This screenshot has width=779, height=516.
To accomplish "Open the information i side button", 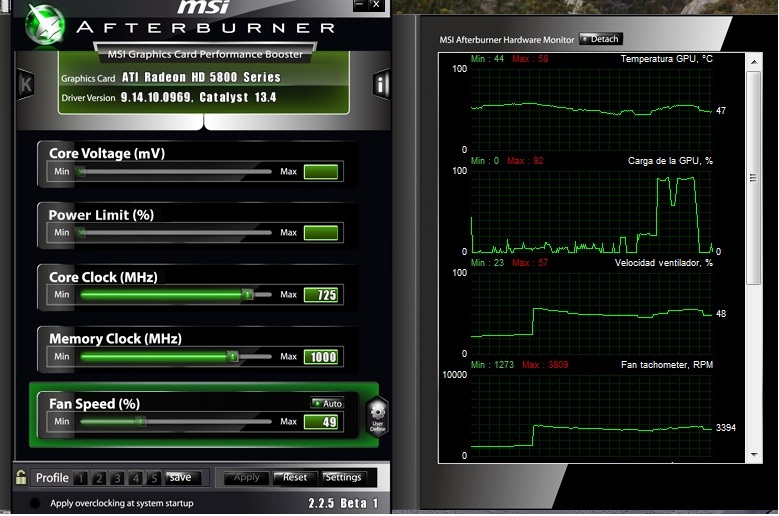I will pyautogui.click(x=381, y=84).
